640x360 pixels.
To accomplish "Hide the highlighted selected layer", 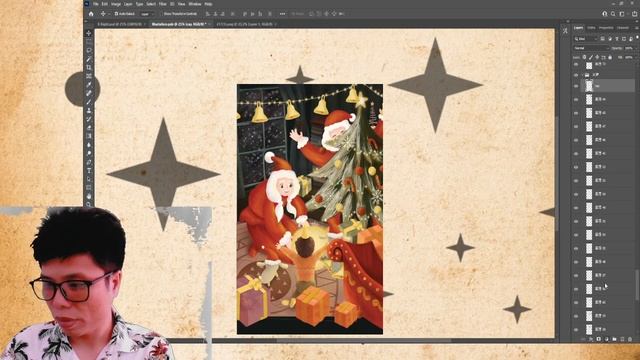I will pyautogui.click(x=576, y=86).
